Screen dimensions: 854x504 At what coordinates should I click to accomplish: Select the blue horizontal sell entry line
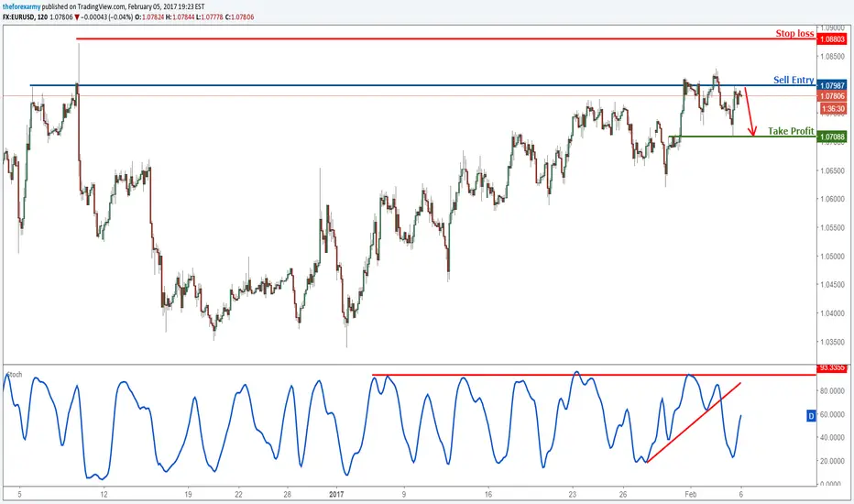pyautogui.click(x=423, y=85)
